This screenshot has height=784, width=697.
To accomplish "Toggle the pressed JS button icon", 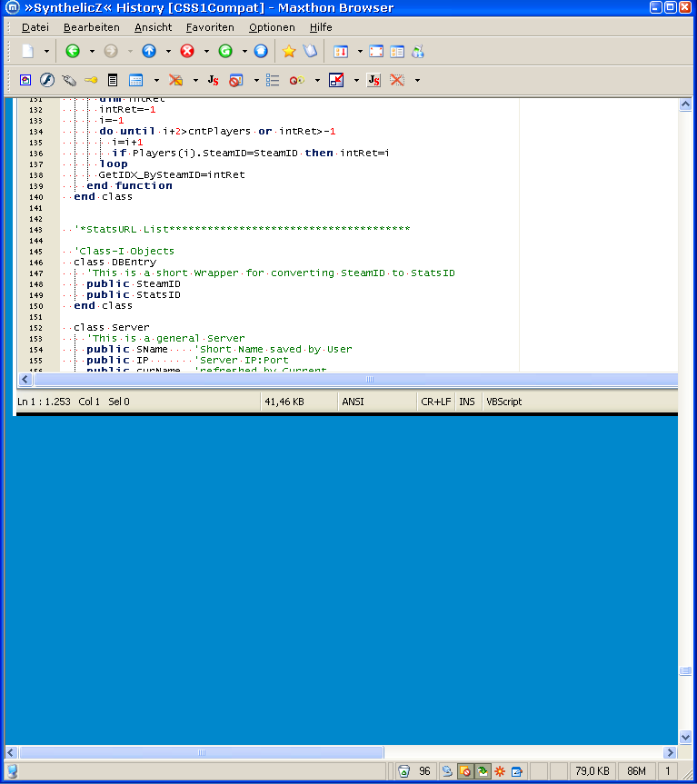I will [374, 80].
